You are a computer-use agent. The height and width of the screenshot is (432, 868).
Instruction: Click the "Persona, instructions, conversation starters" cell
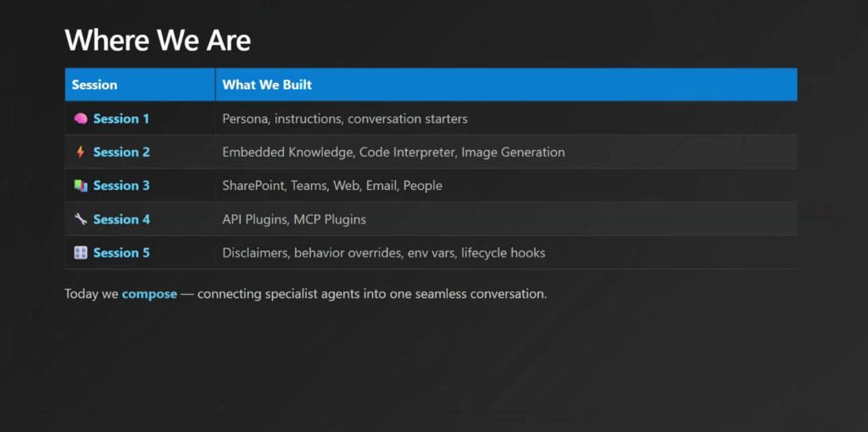[344, 119]
